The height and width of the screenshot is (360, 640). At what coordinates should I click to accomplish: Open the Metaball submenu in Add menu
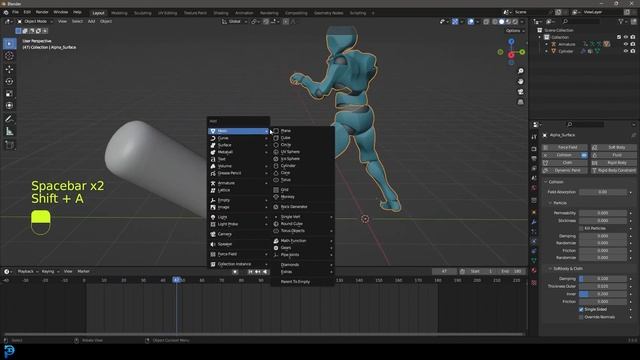click(238, 152)
